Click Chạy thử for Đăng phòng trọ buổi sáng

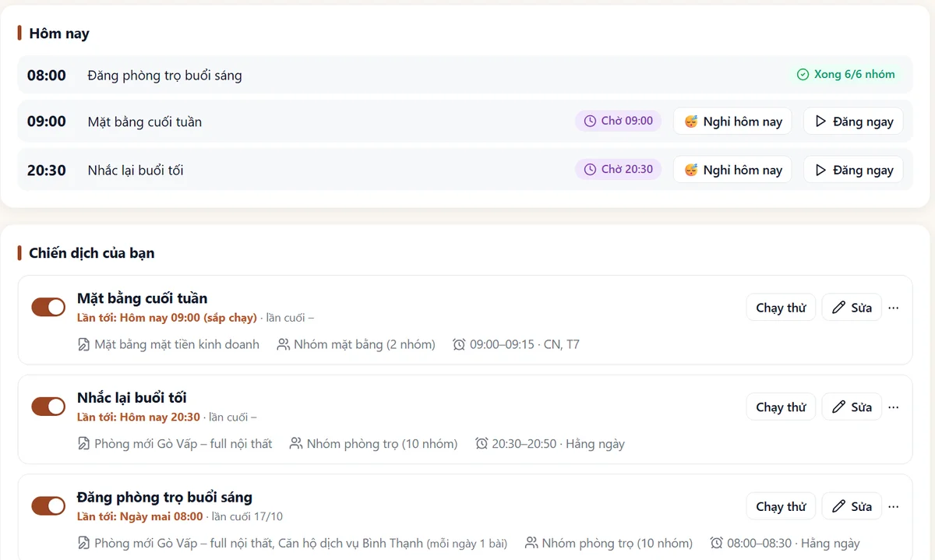point(781,506)
